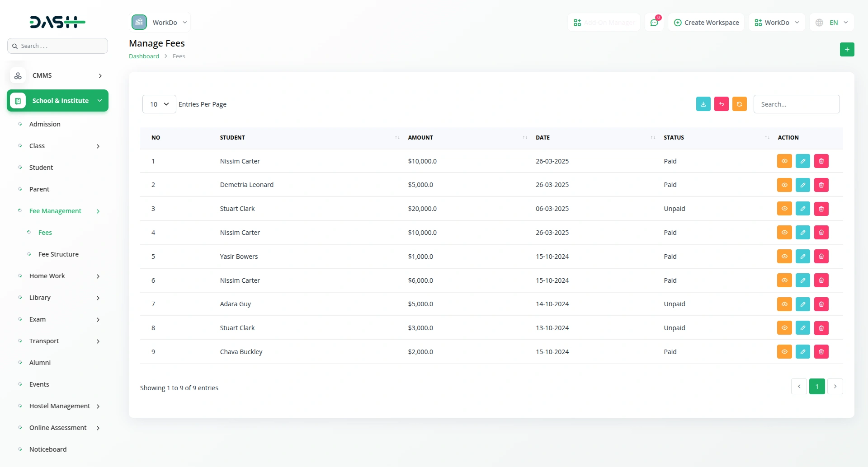Follow the Dashboard breadcrumb link
868x467 pixels.
[144, 56]
